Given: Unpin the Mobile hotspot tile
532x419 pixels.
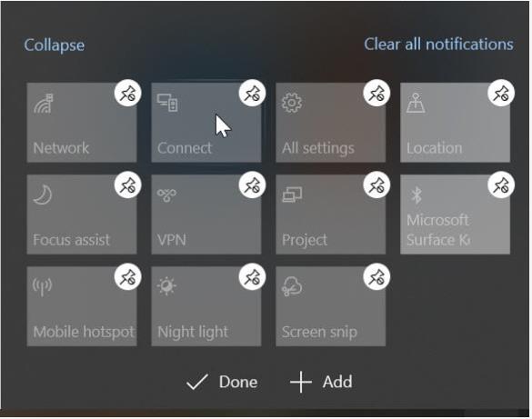Looking at the screenshot, I should (127, 277).
